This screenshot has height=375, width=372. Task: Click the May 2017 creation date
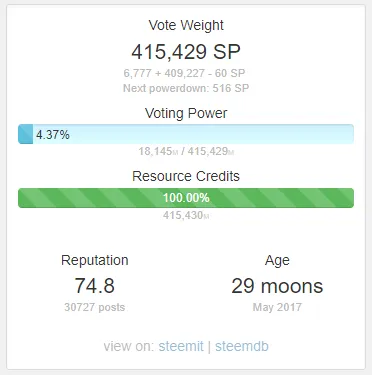pos(277,307)
